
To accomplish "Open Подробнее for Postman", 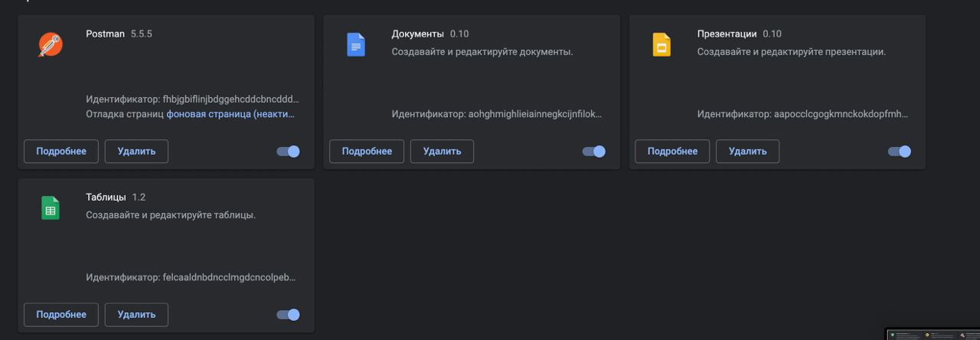I will (x=61, y=152).
